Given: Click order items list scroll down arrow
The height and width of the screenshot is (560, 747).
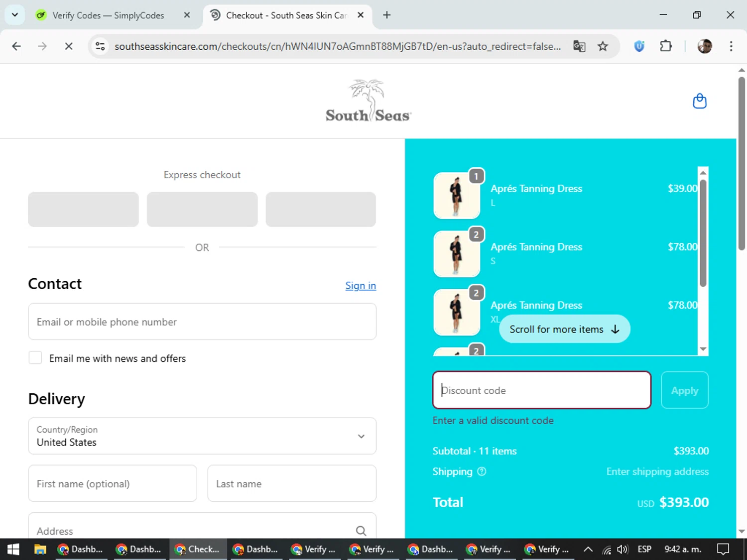Looking at the screenshot, I should [x=703, y=349].
